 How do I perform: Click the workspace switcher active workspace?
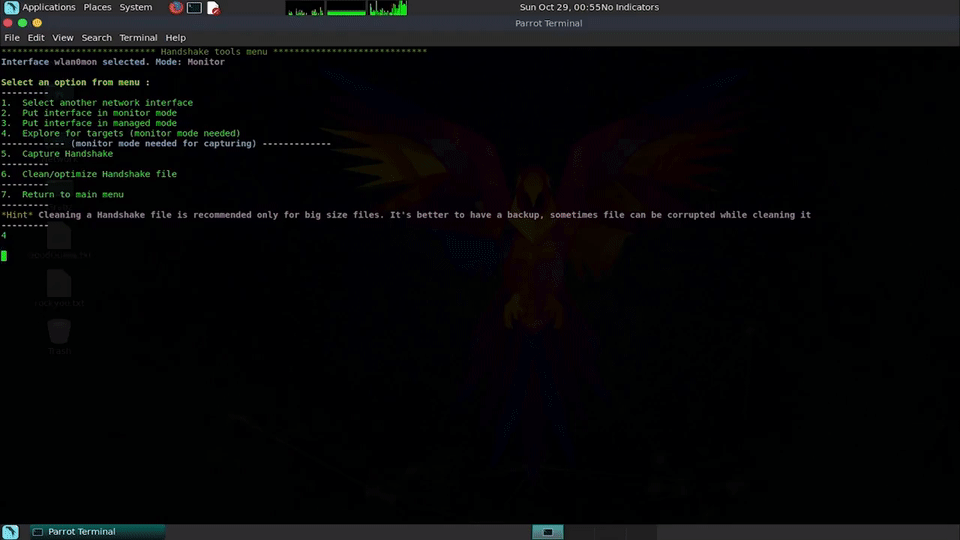click(x=547, y=532)
